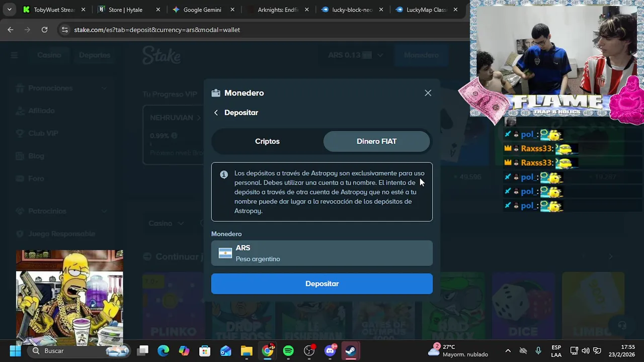Click the Stake logo
Image resolution: width=644 pixels, height=362 pixels.
click(161, 55)
